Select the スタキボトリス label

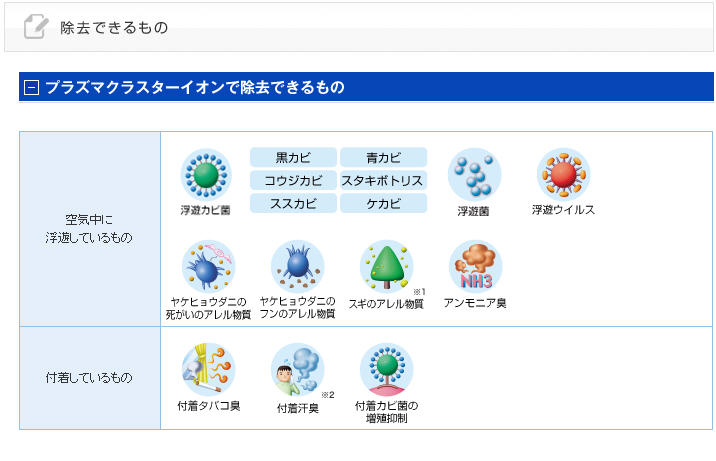pyautogui.click(x=384, y=180)
